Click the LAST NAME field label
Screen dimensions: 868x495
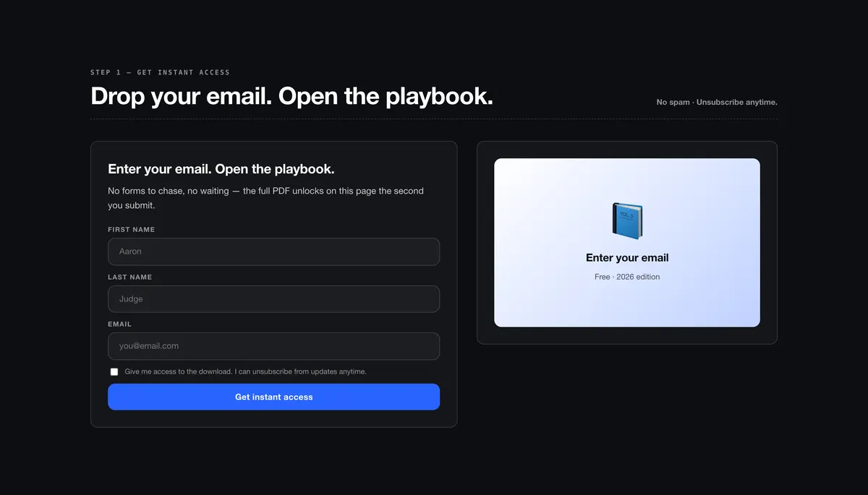coord(130,277)
